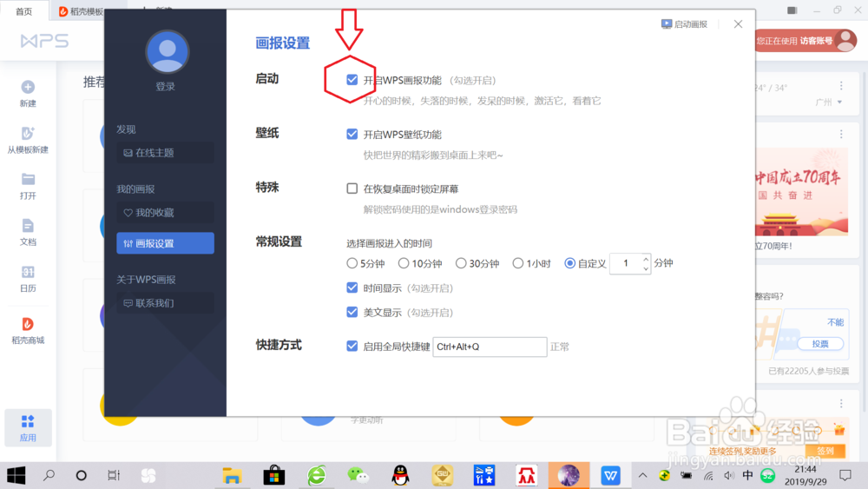Click the volume icon in tray
Image resolution: width=868 pixels, height=489 pixels.
pyautogui.click(x=728, y=476)
